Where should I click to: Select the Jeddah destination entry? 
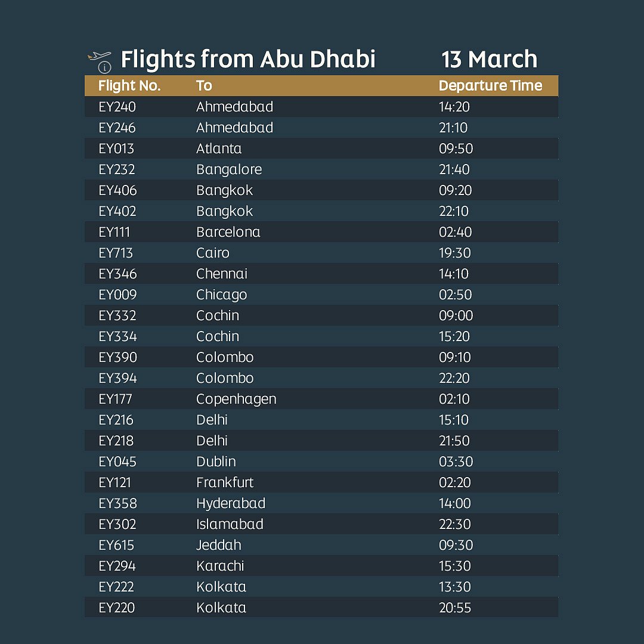(x=219, y=546)
